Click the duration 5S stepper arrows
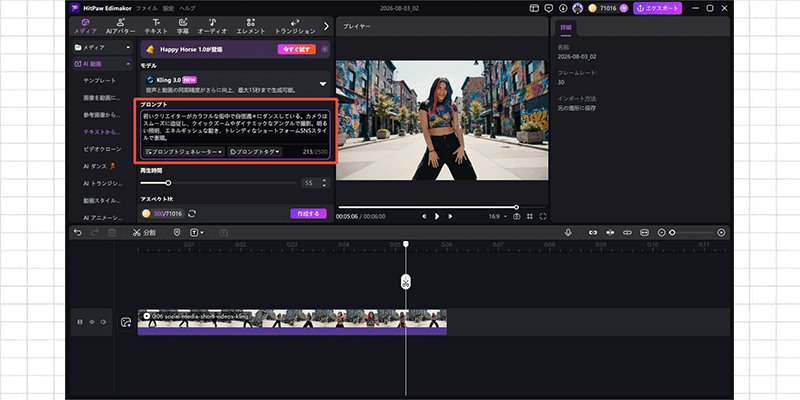The height and width of the screenshot is (400, 800). tap(324, 183)
